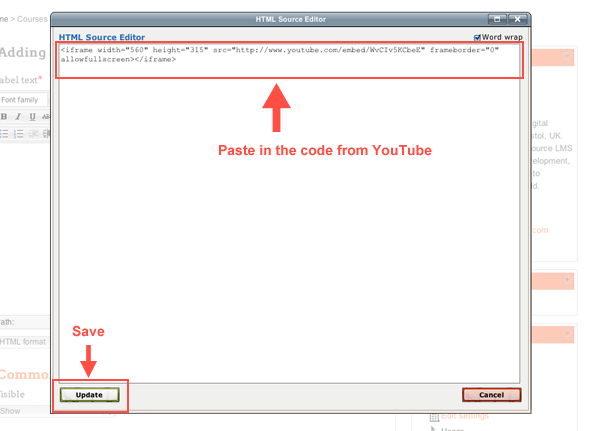Open the Edit settings link
Screen dimensions: 598x431
(465, 416)
